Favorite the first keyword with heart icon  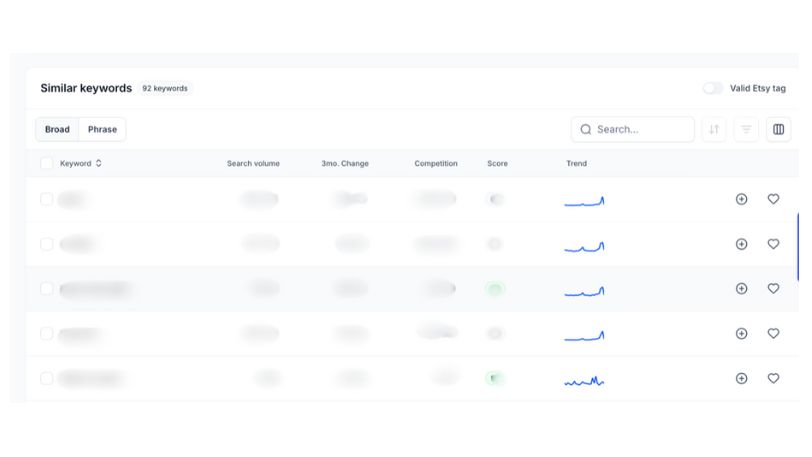point(773,199)
